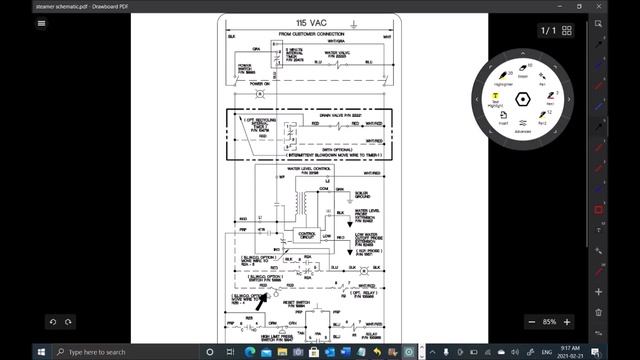Click the page number indicator 1 / 1
Screen dimensions: 640x360
[548, 30]
